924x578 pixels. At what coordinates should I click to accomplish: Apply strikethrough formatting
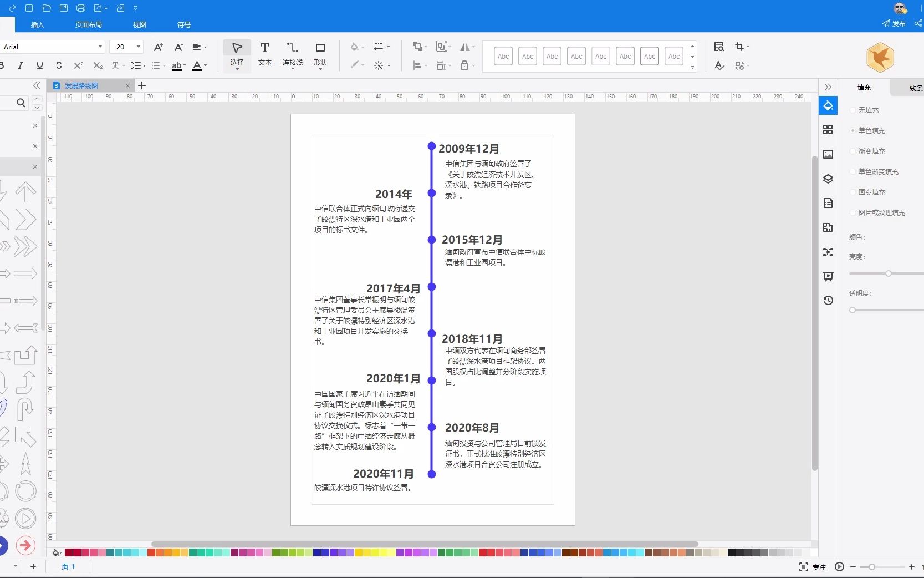(59, 65)
